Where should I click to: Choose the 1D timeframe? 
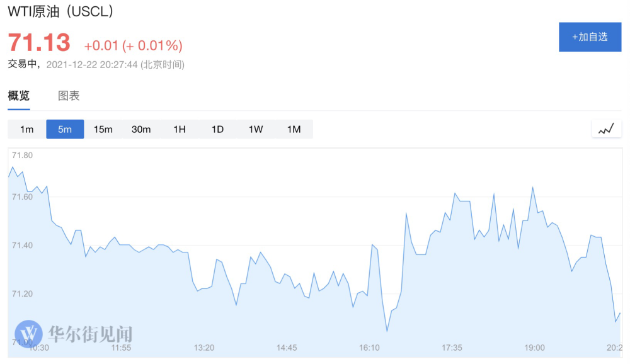[217, 129]
